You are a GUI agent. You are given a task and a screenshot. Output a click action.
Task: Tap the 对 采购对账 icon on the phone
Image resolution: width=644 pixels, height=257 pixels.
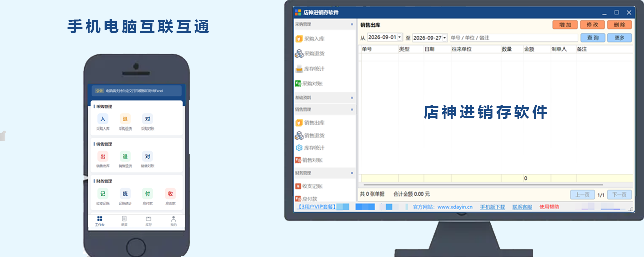coord(147,119)
